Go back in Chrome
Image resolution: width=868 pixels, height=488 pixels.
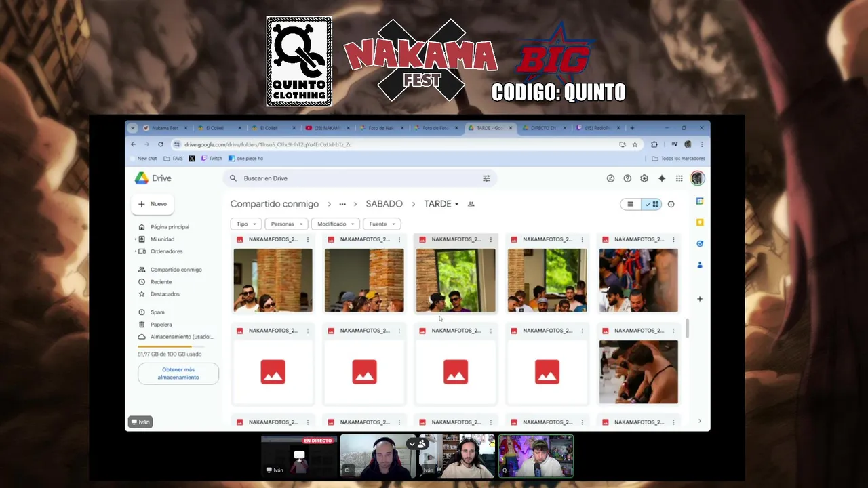pyautogui.click(x=134, y=144)
